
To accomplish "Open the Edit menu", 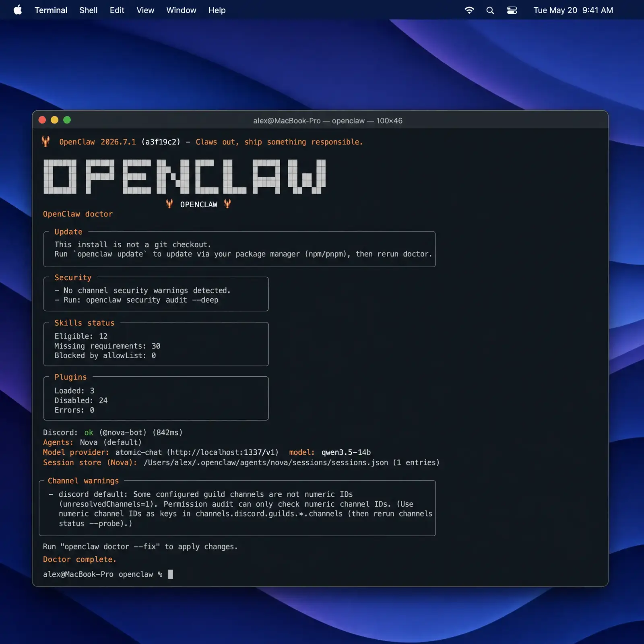I will [x=117, y=10].
